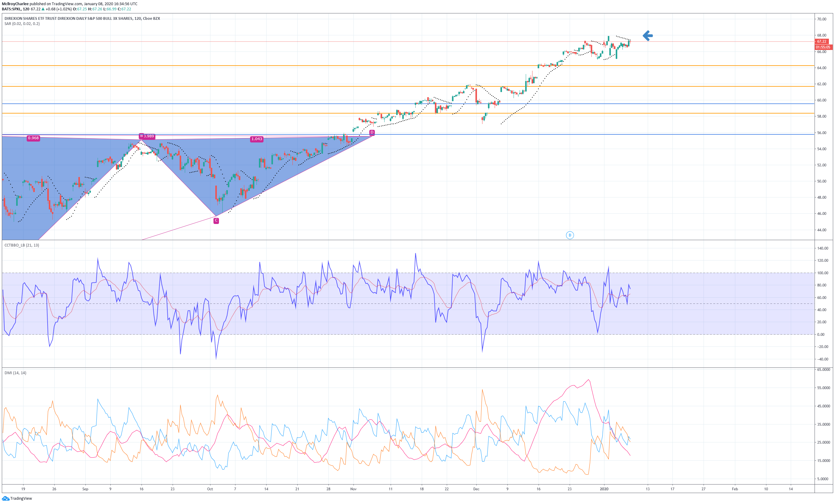The height and width of the screenshot is (504, 835).
Task: Click the 1.043 ratio label
Action: coord(256,139)
